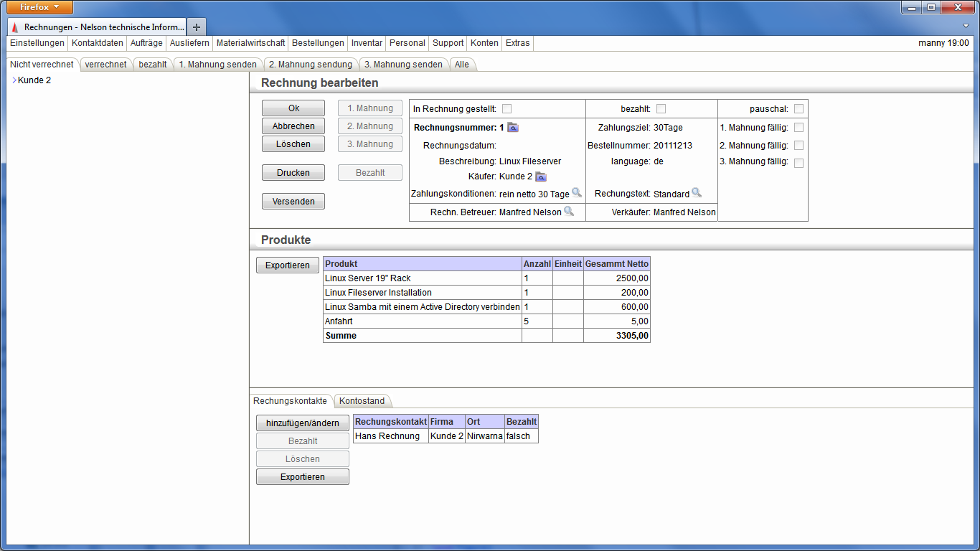Click Exportieren in the Produkte section
The image size is (980, 551).
click(x=288, y=265)
